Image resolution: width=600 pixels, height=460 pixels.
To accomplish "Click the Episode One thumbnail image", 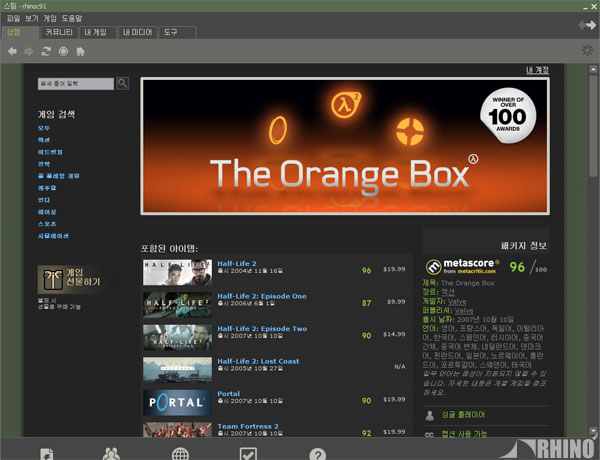I will (x=177, y=305).
